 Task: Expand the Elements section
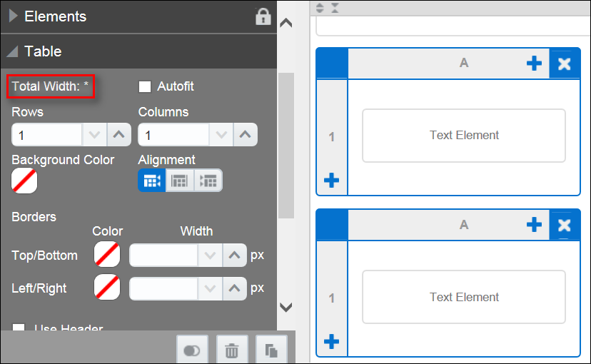(x=14, y=16)
